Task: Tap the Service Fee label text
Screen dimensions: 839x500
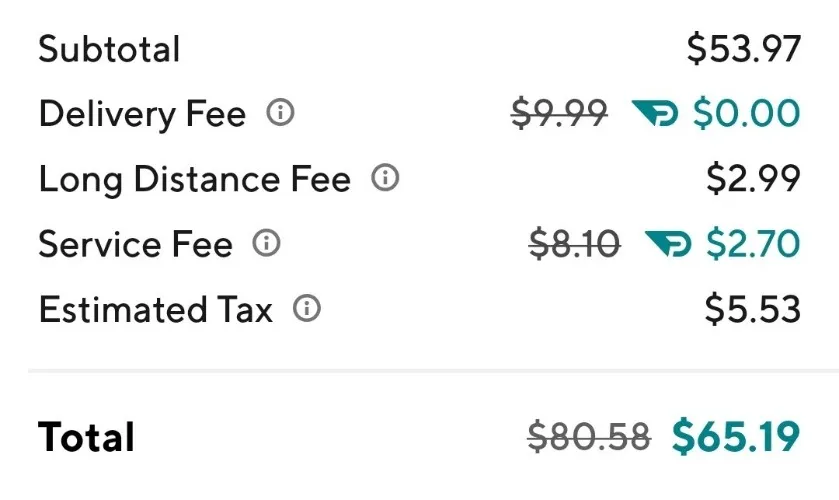Action: (135, 245)
